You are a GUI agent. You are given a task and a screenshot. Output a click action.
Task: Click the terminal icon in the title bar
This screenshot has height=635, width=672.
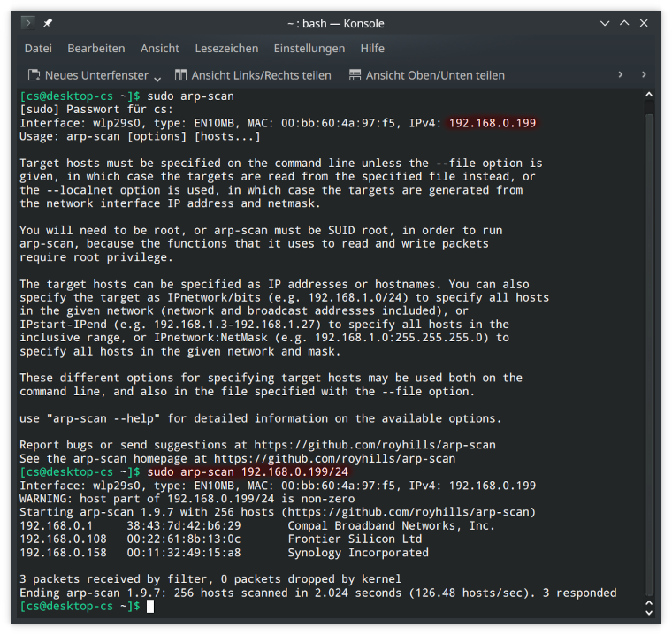[28, 23]
